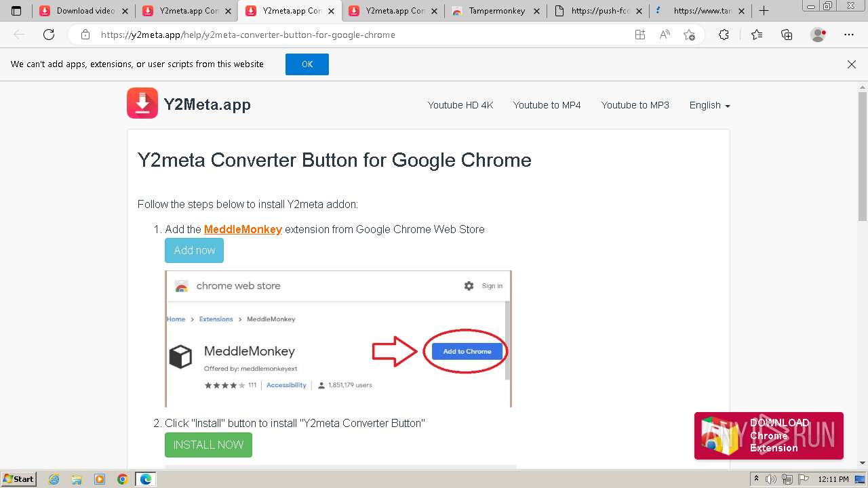Click the Download Chrome Extension banner

pyautogui.click(x=769, y=436)
